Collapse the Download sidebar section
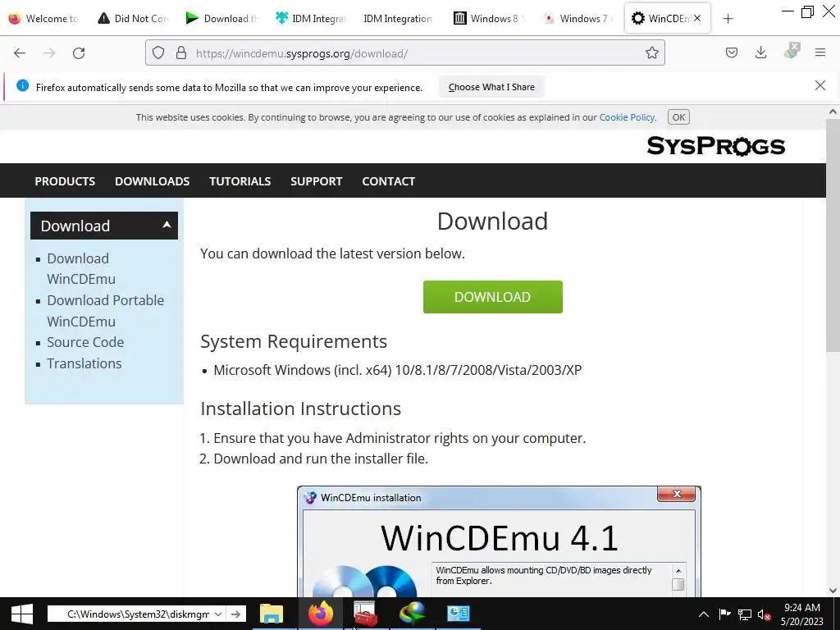 click(x=167, y=225)
